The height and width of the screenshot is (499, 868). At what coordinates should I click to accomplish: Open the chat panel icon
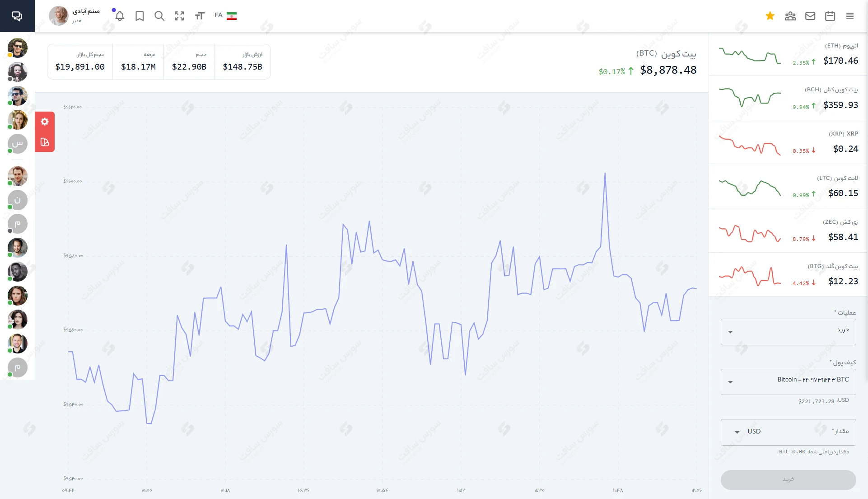[17, 16]
